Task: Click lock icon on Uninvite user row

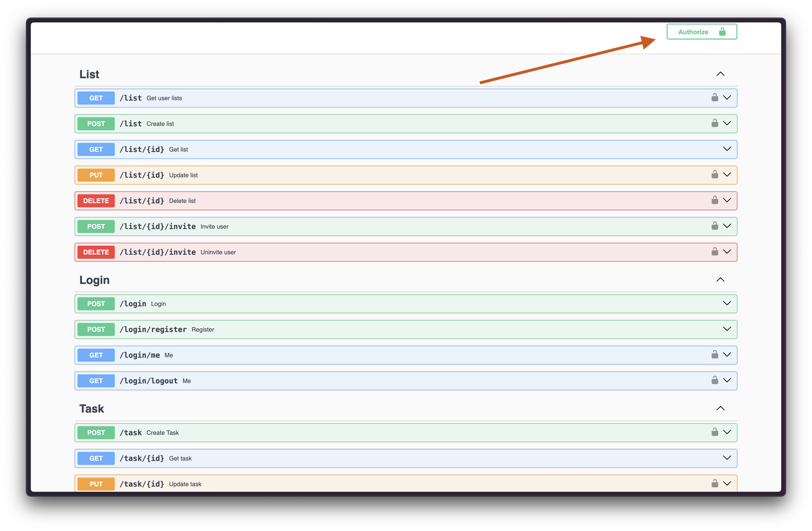Action: tap(714, 252)
